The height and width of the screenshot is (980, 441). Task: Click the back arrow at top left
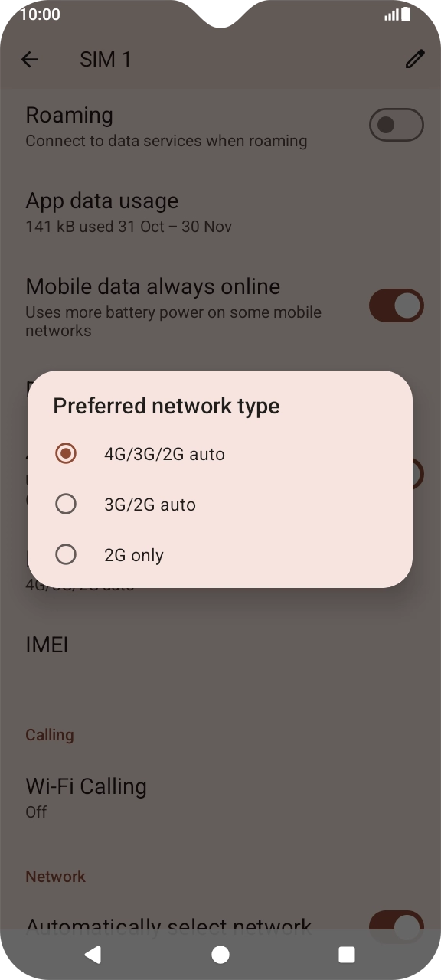pos(29,59)
